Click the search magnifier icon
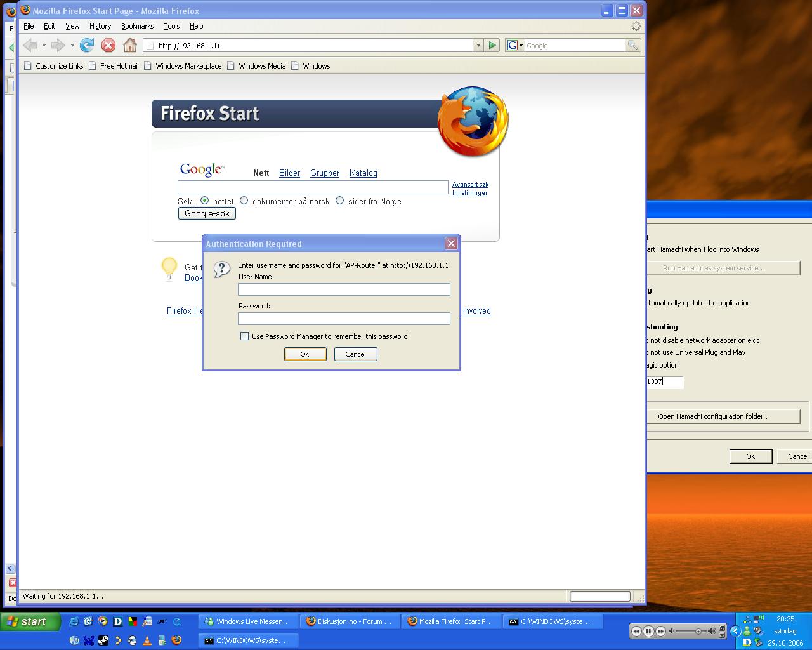The width and height of the screenshot is (812, 650). pyautogui.click(x=632, y=45)
